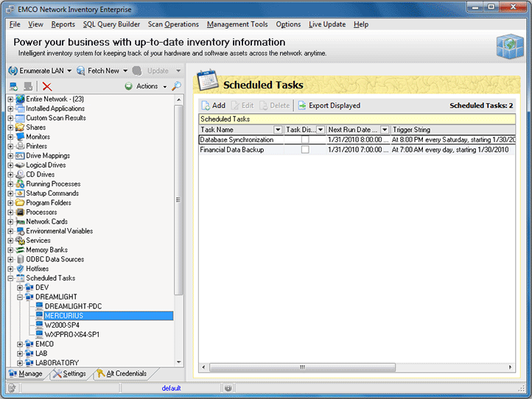Click the default link in status bar
This screenshot has width=532, height=399.
(x=171, y=388)
